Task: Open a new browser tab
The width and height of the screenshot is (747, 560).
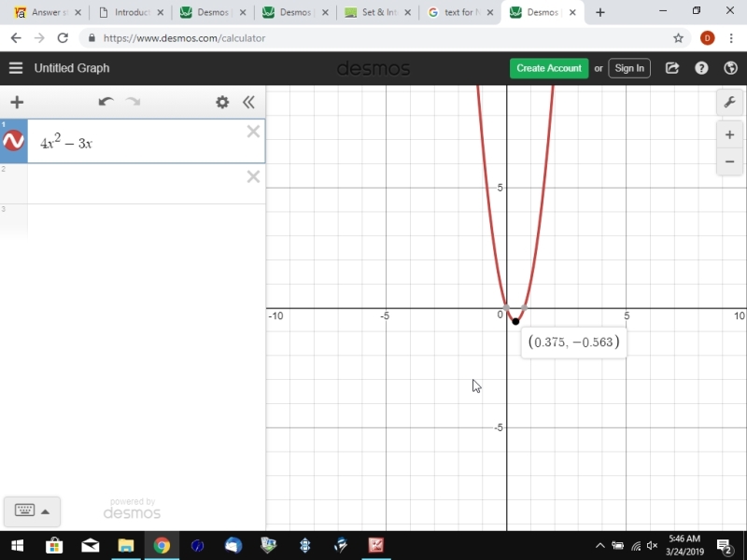Action: (x=600, y=13)
